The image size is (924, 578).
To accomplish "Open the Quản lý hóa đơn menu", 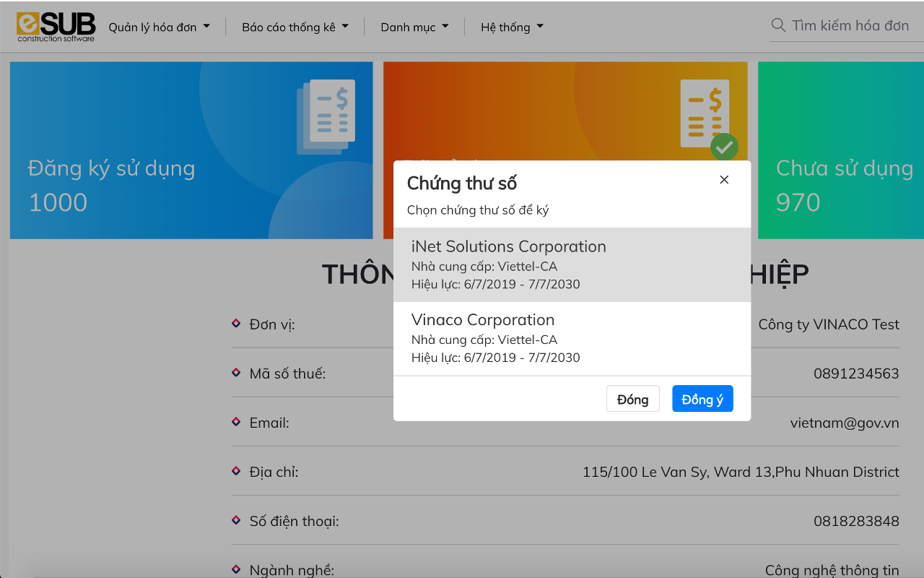I will tap(160, 27).
